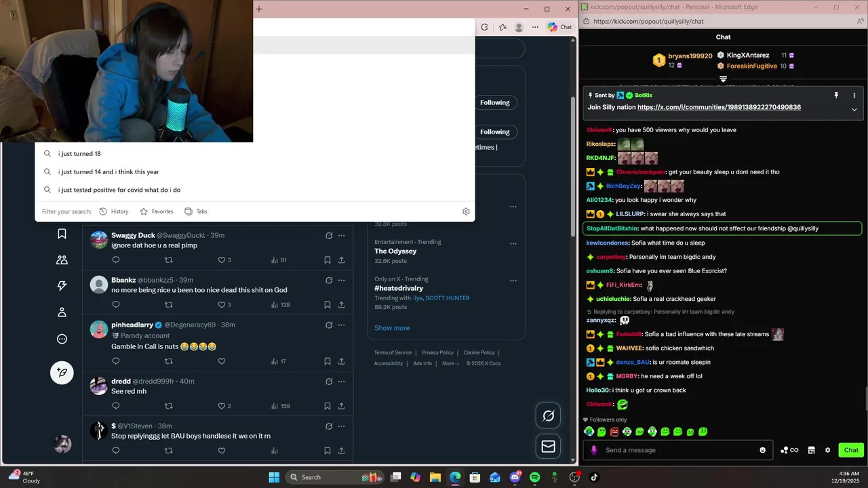
Task: Open Edge Copilot Chat button
Action: (x=560, y=27)
